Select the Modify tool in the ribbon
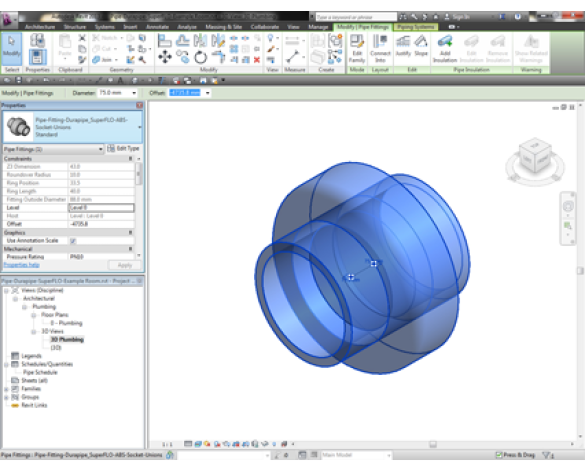Screen dimensions: 585x471 [x=12, y=49]
